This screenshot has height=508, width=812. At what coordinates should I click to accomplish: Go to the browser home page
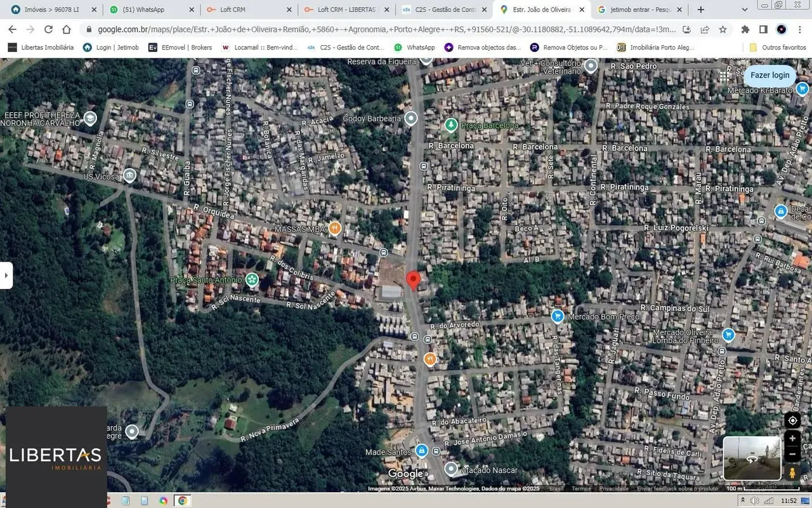pos(67,29)
